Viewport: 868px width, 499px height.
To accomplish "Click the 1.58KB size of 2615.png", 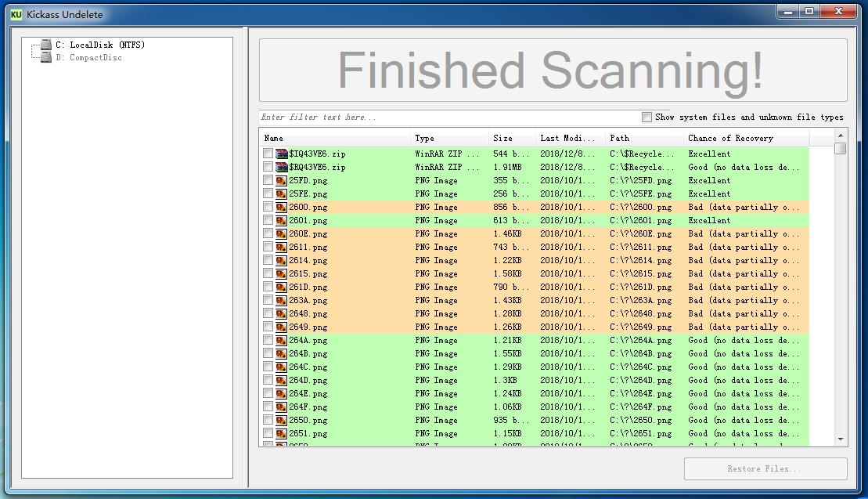I will pos(507,273).
